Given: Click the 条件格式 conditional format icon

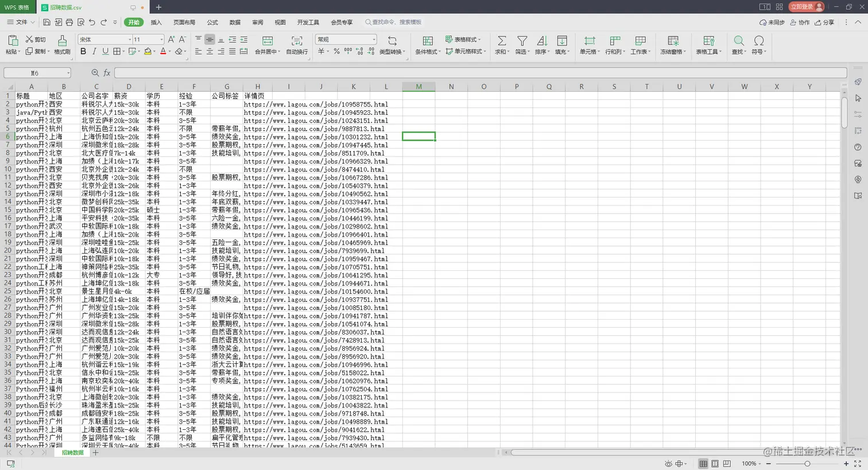Looking at the screenshot, I should pos(428,41).
